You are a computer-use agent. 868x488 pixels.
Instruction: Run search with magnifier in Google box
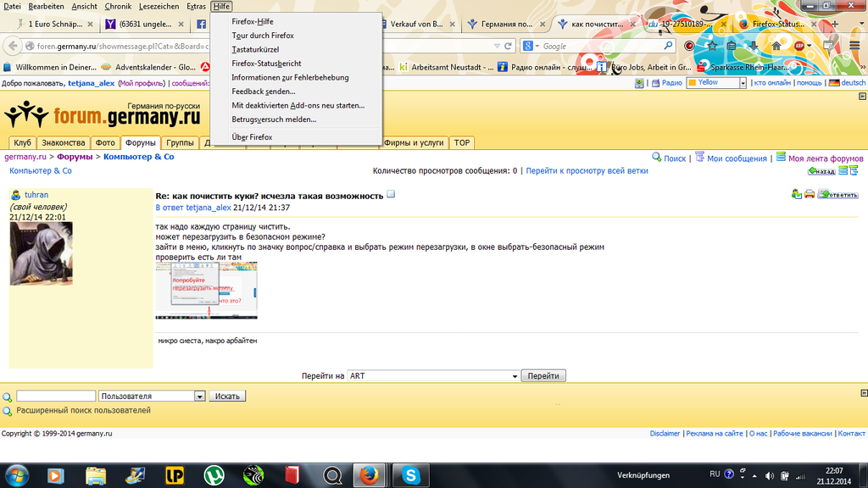pyautogui.click(x=668, y=46)
